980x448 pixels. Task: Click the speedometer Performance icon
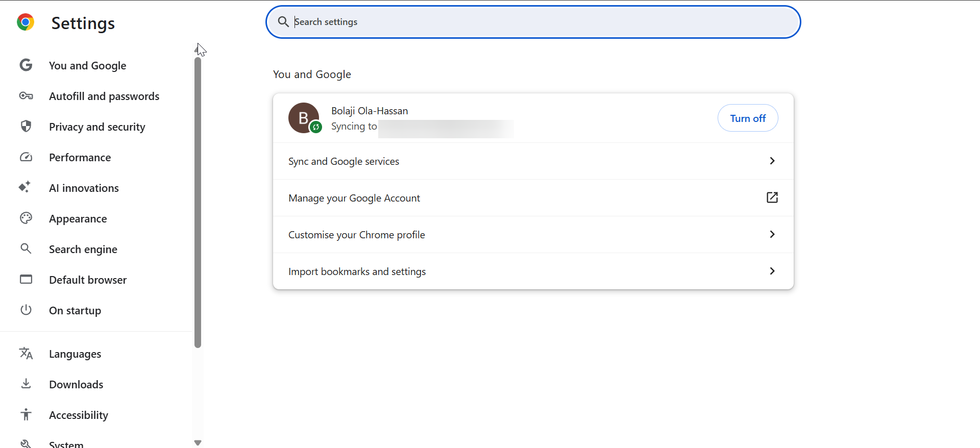coord(26,157)
